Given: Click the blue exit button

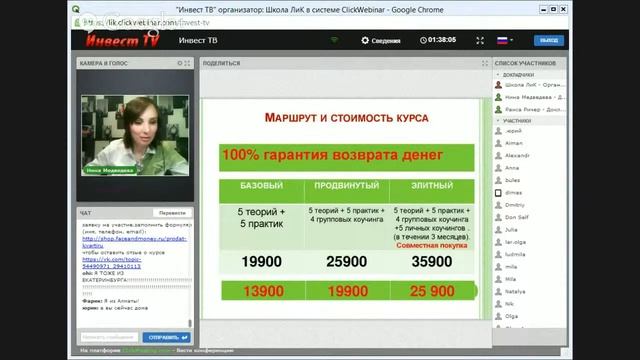Looking at the screenshot, I should pos(549,40).
